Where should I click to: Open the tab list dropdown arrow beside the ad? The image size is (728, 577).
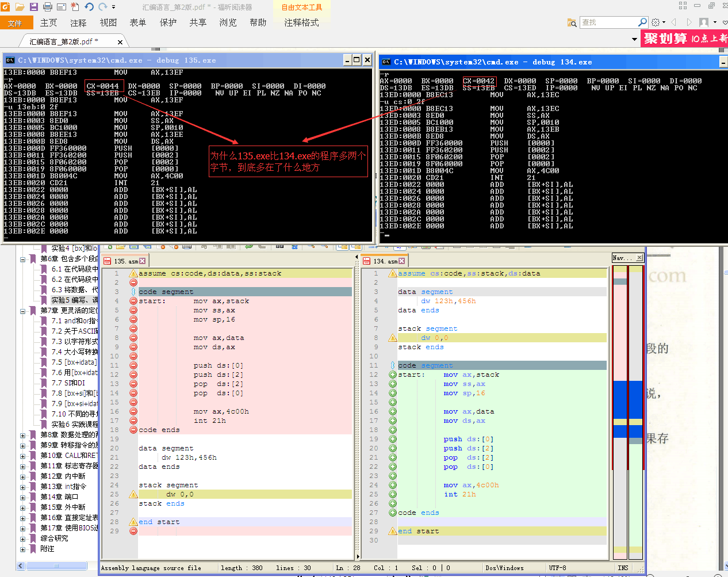pyautogui.click(x=634, y=39)
